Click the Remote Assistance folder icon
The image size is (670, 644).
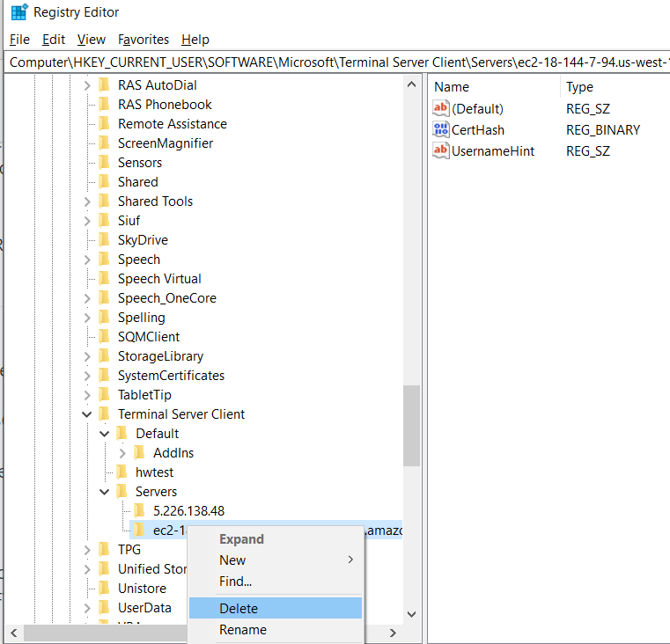[104, 123]
